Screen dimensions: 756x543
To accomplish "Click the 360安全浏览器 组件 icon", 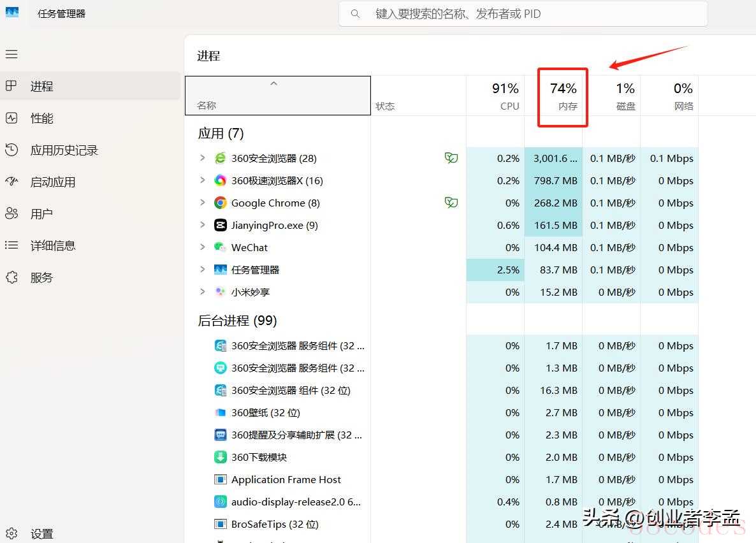I will (x=221, y=390).
